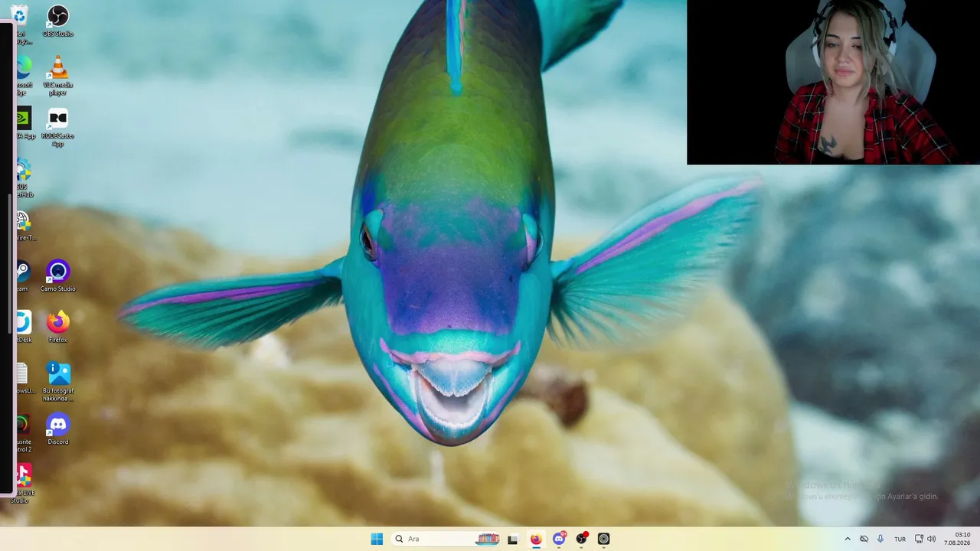Open the Discord desktop shortcut
Viewport: 980px width, 551px height.
[57, 429]
